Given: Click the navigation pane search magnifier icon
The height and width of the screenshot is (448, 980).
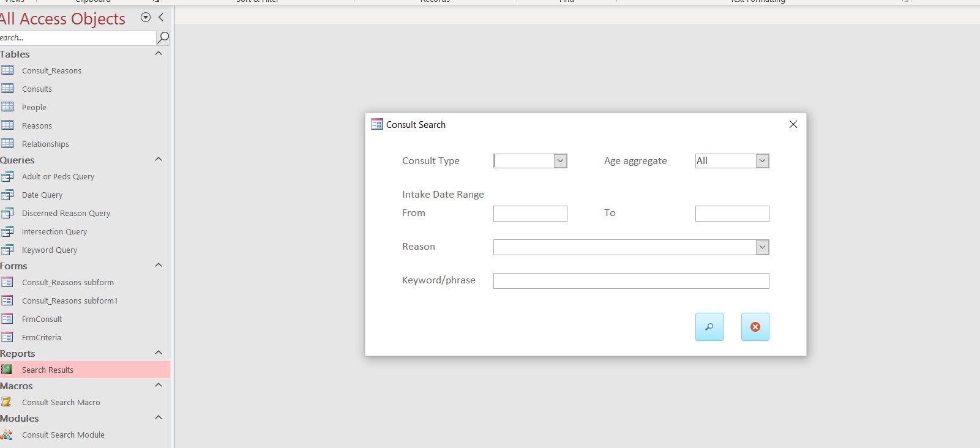Looking at the screenshot, I should coord(163,38).
